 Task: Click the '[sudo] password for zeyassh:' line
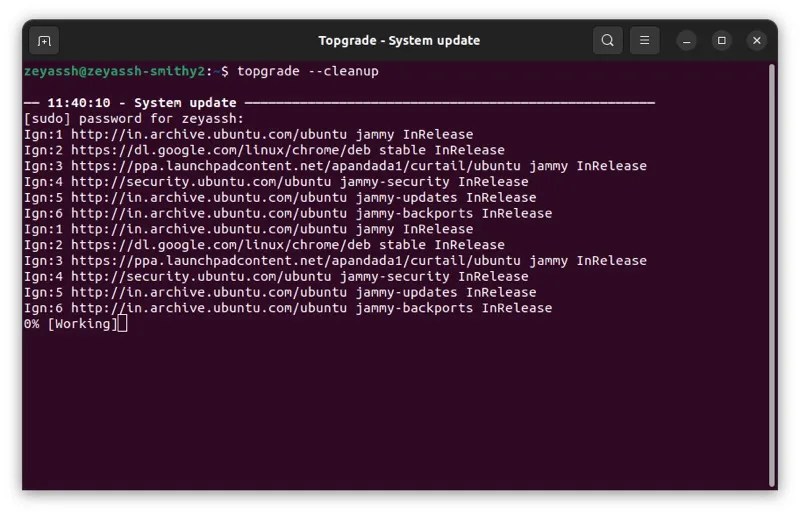pos(134,118)
